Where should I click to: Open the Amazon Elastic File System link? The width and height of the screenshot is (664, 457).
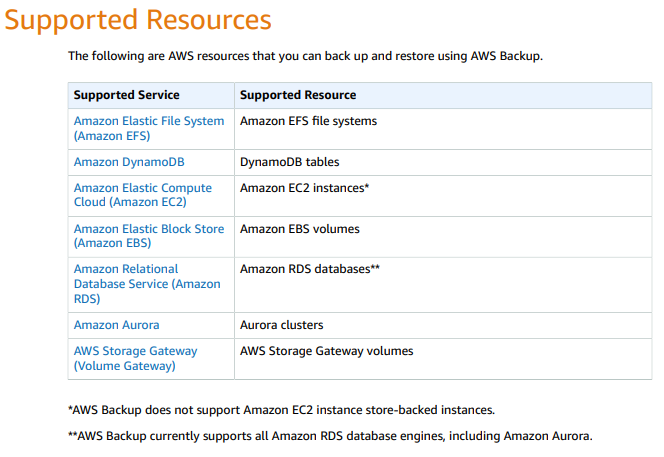pyautogui.click(x=148, y=128)
